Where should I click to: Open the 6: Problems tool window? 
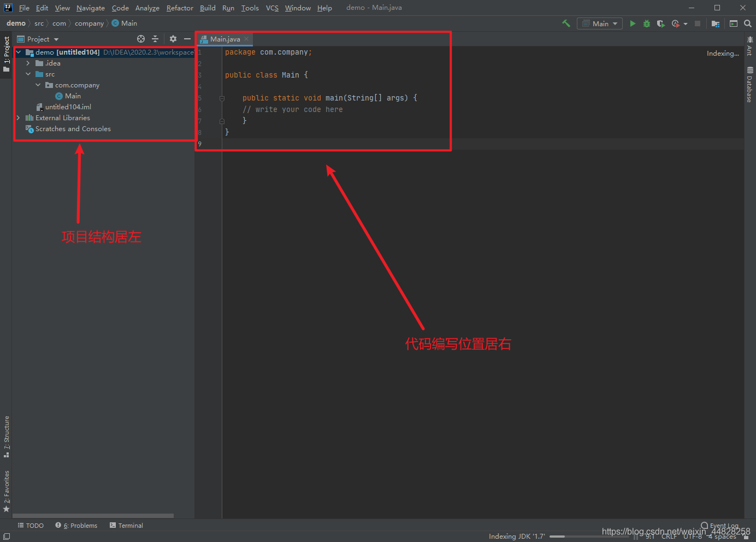click(76, 526)
